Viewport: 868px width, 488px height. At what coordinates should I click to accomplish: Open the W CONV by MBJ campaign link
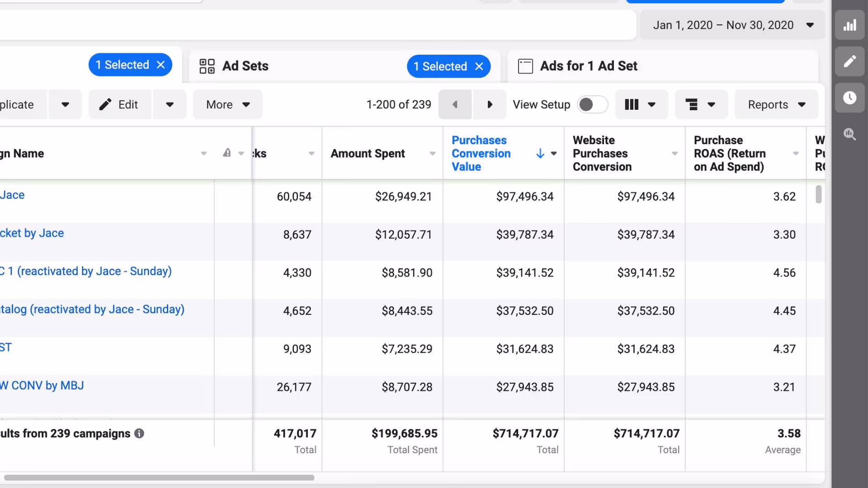[x=42, y=385]
